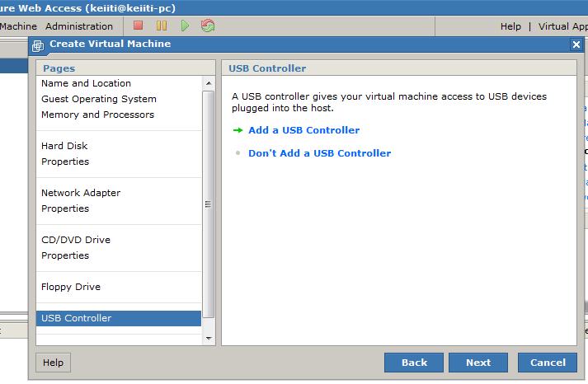Click the Back button
This screenshot has height=384, width=588.
[414, 363]
